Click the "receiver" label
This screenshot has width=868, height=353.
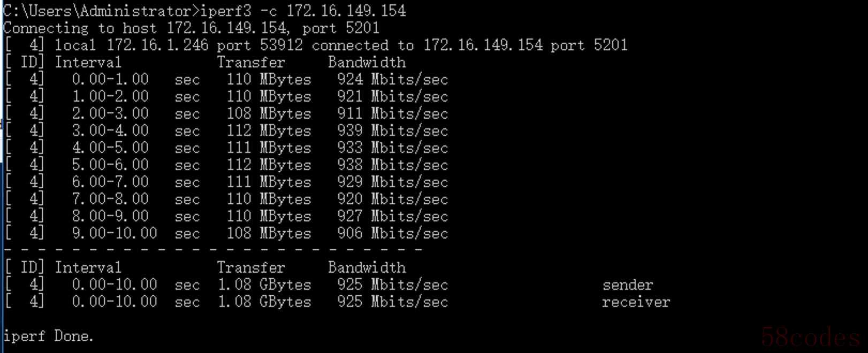pos(636,302)
